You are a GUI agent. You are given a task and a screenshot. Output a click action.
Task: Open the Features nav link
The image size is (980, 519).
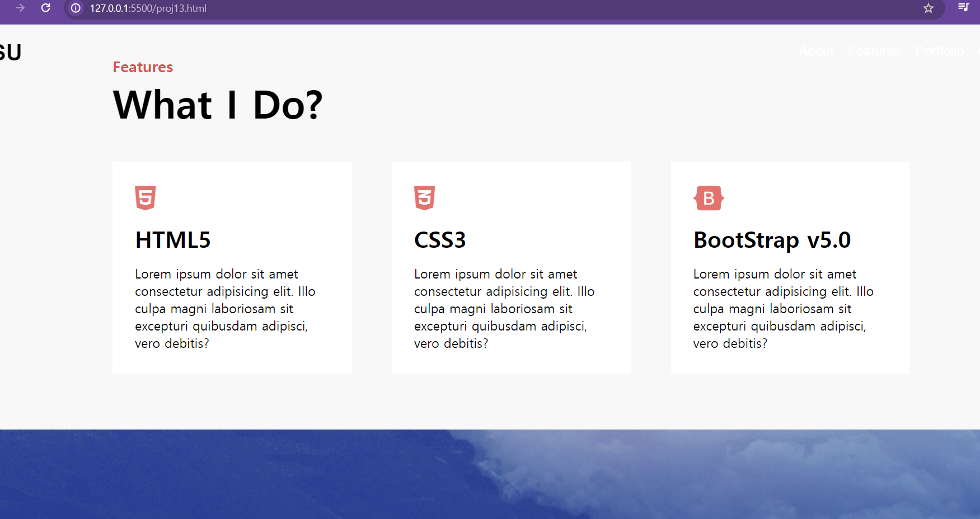point(874,51)
